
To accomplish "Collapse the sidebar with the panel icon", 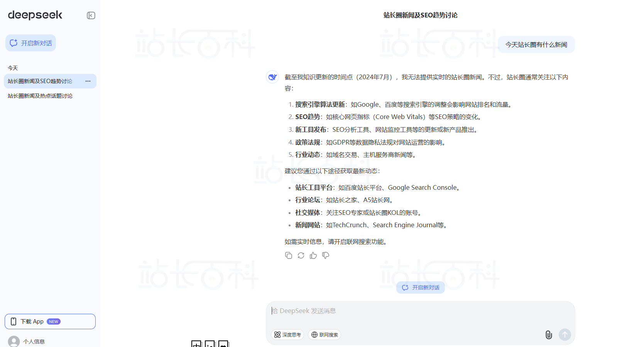I will (x=91, y=15).
